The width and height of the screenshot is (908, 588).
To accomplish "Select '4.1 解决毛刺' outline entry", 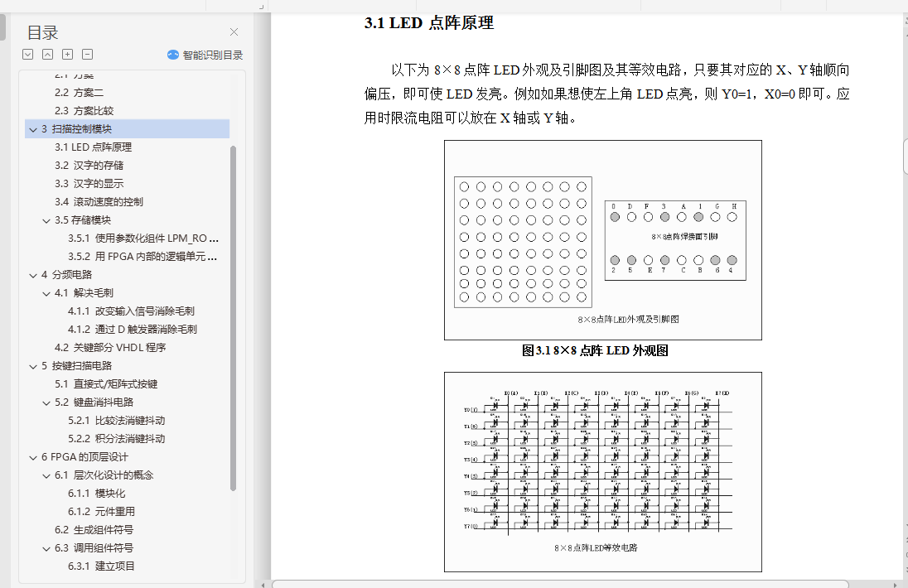I will (x=84, y=293).
